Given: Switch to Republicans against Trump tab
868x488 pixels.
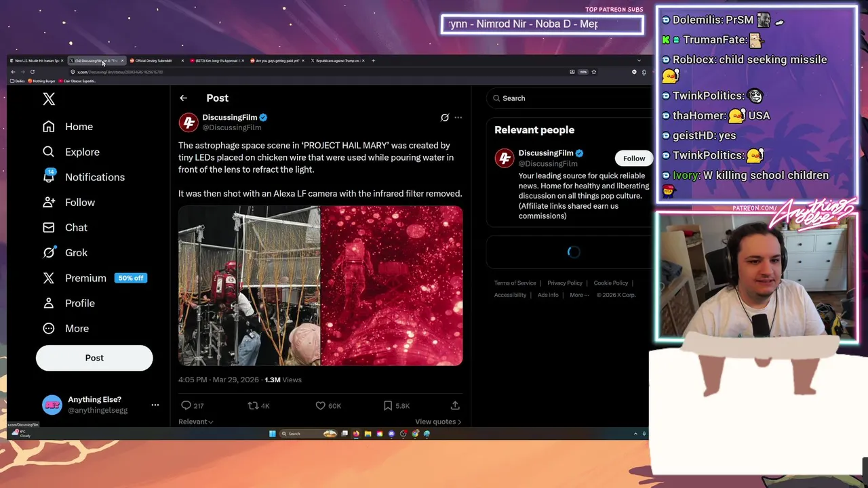Looking at the screenshot, I should 338,60.
